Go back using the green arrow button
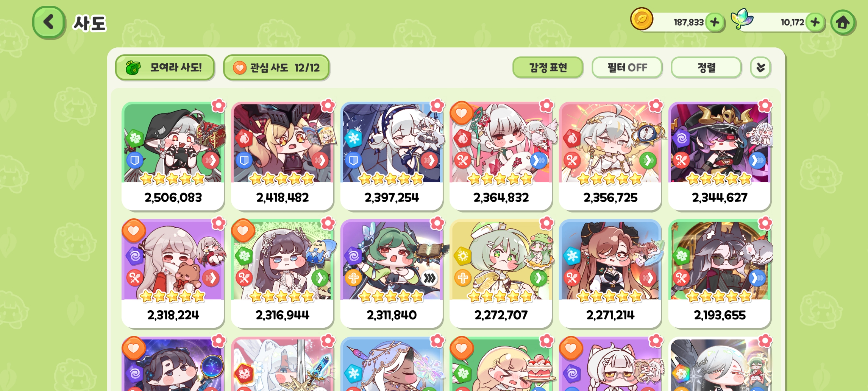Image resolution: width=868 pixels, height=391 pixels. click(x=49, y=22)
